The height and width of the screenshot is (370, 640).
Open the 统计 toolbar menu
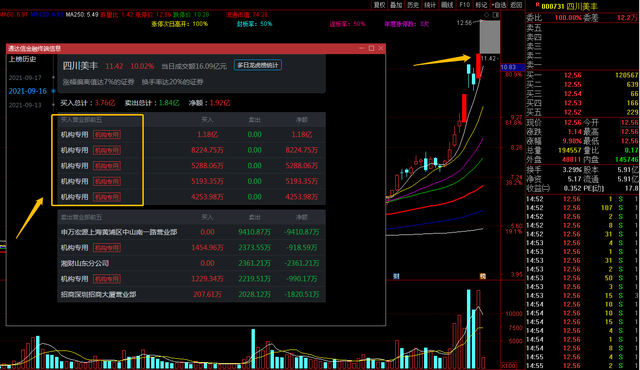tap(430, 5)
